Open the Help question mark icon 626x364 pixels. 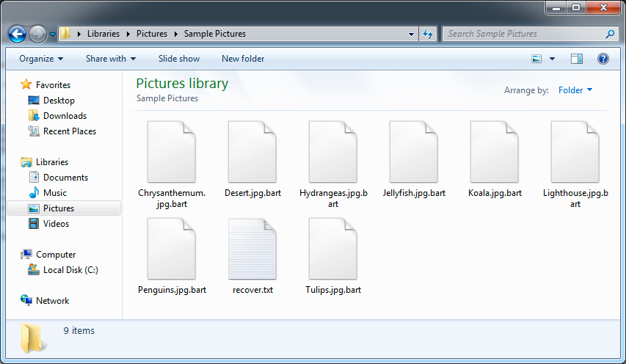pos(603,59)
